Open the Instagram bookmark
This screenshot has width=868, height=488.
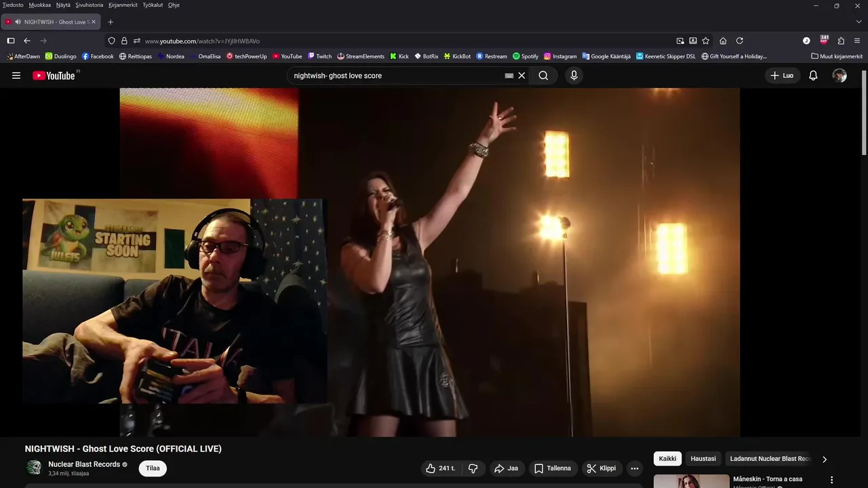click(560, 56)
